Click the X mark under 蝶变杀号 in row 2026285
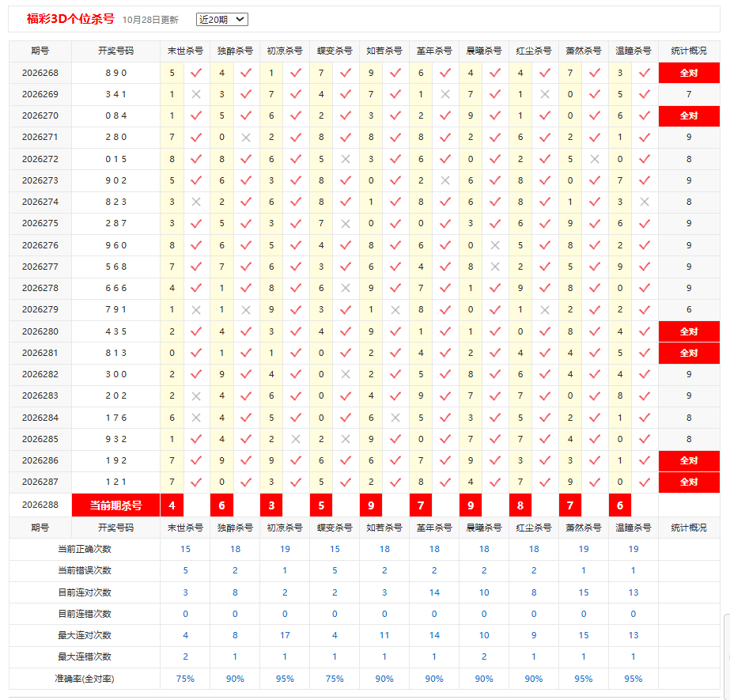This screenshot has width=730, height=700. 346,439
